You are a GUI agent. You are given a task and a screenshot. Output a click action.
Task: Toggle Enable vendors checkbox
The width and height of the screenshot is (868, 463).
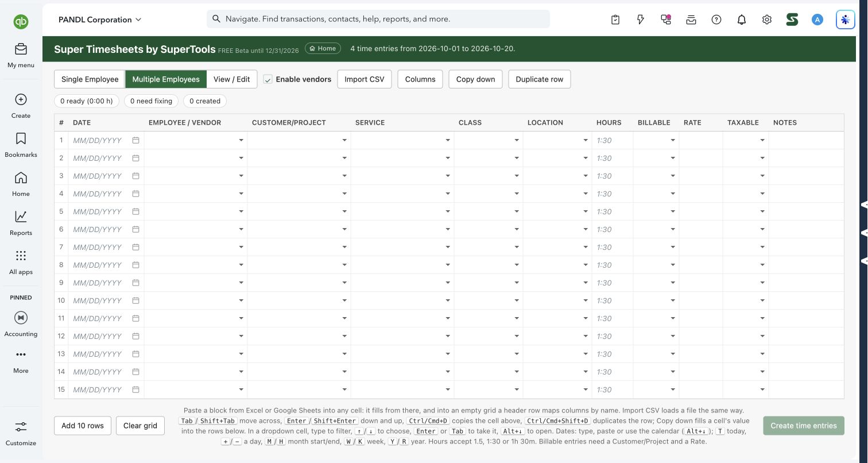[268, 79]
